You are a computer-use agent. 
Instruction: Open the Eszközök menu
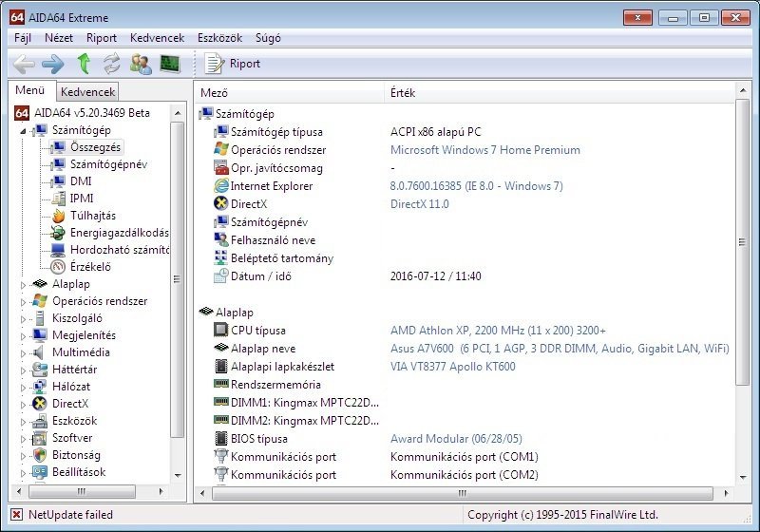[219, 38]
